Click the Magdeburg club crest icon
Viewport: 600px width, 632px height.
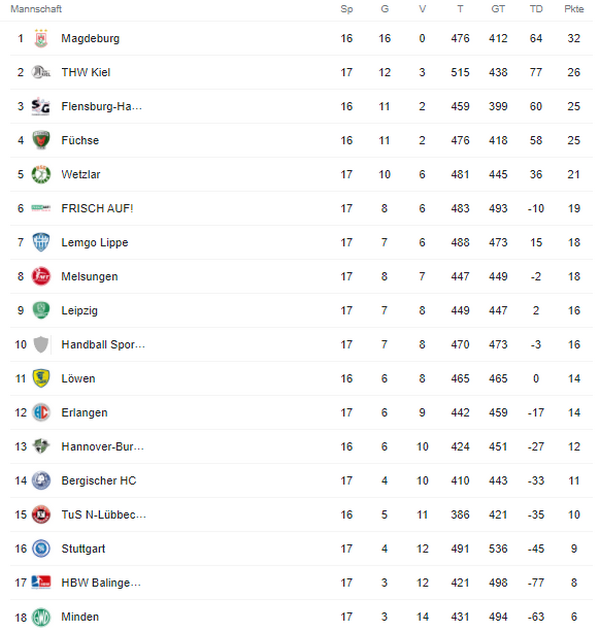point(41,38)
